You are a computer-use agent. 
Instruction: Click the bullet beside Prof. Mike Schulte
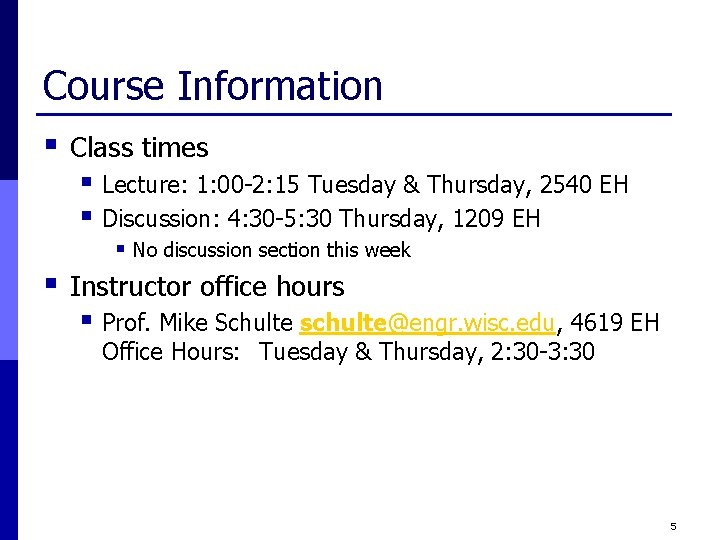86,320
